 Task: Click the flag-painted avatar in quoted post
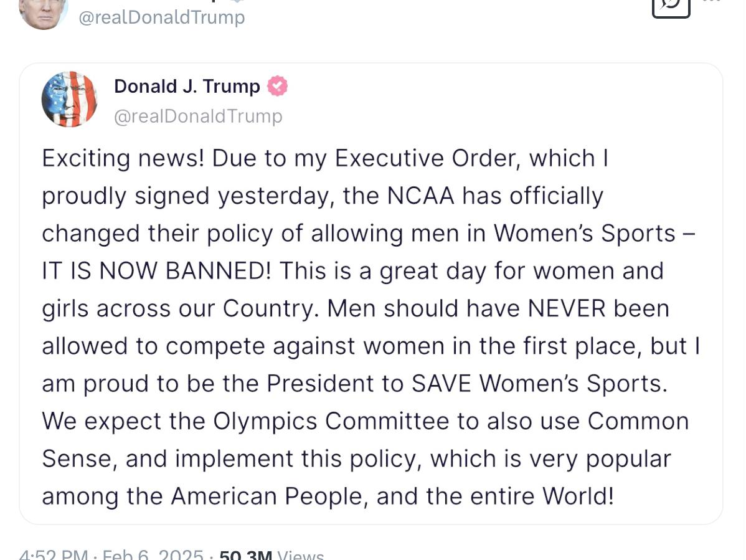(x=69, y=99)
